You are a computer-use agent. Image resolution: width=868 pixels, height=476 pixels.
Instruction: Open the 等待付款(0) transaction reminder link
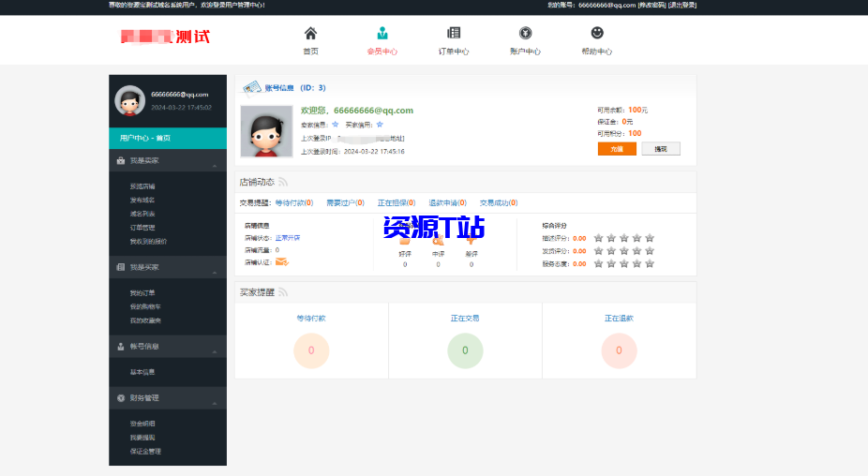(294, 202)
